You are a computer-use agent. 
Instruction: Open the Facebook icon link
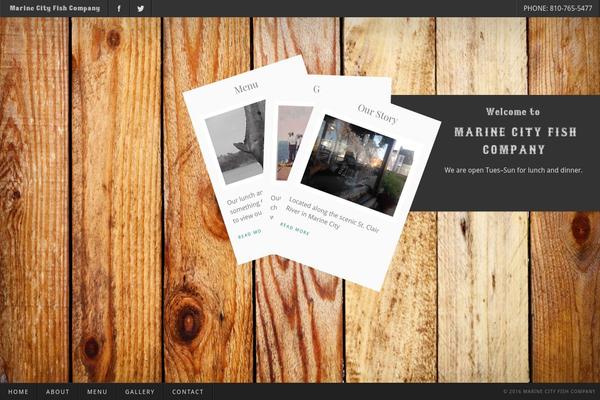(x=119, y=8)
